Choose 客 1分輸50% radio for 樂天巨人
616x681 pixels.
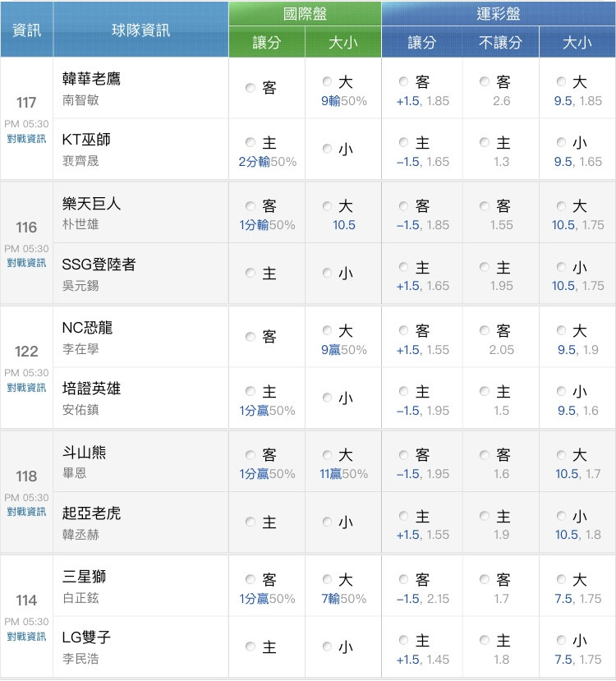[x=251, y=206]
